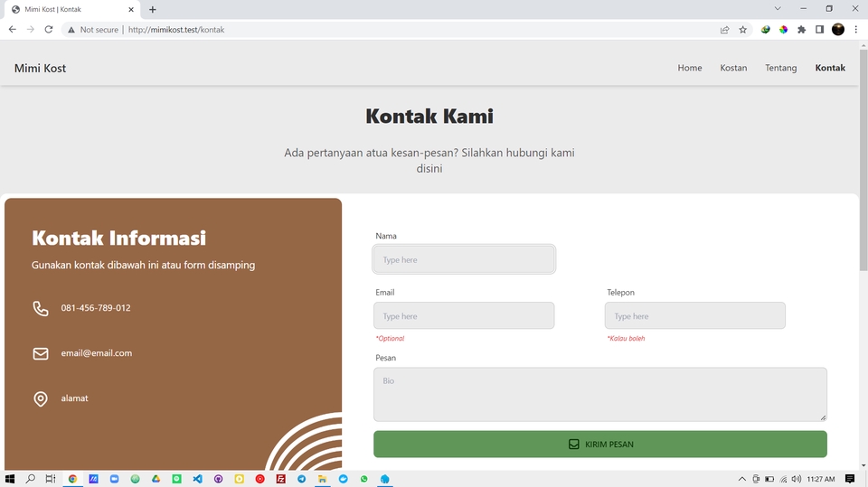Open the Tentang nav link
Viewport: 868px width, 487px height.
[x=781, y=68]
